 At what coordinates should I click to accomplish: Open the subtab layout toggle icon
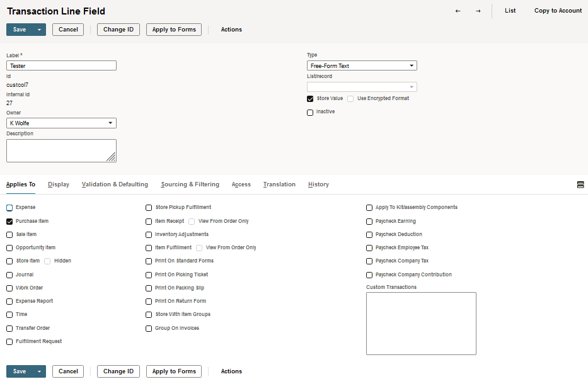click(x=580, y=184)
